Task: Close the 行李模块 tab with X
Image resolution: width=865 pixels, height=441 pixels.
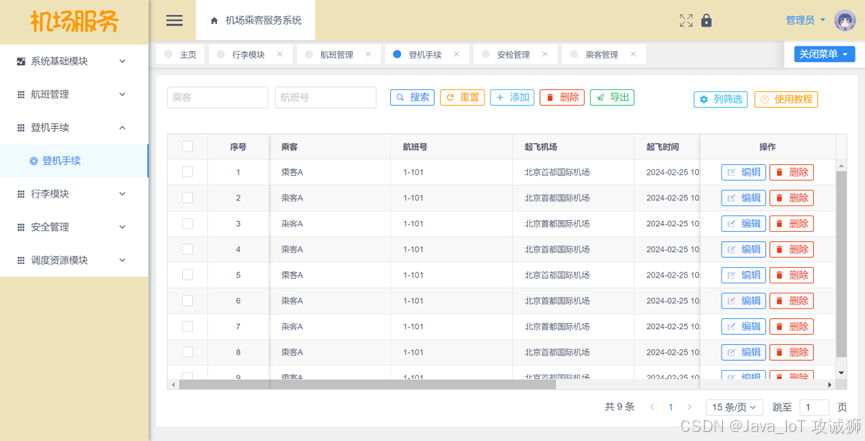Action: 280,54
